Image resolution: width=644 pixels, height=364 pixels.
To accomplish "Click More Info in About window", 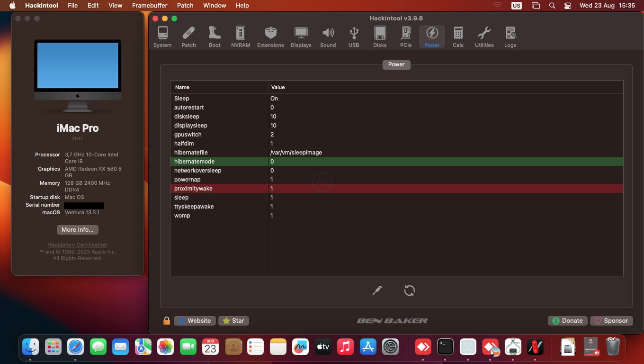I will [x=78, y=229].
